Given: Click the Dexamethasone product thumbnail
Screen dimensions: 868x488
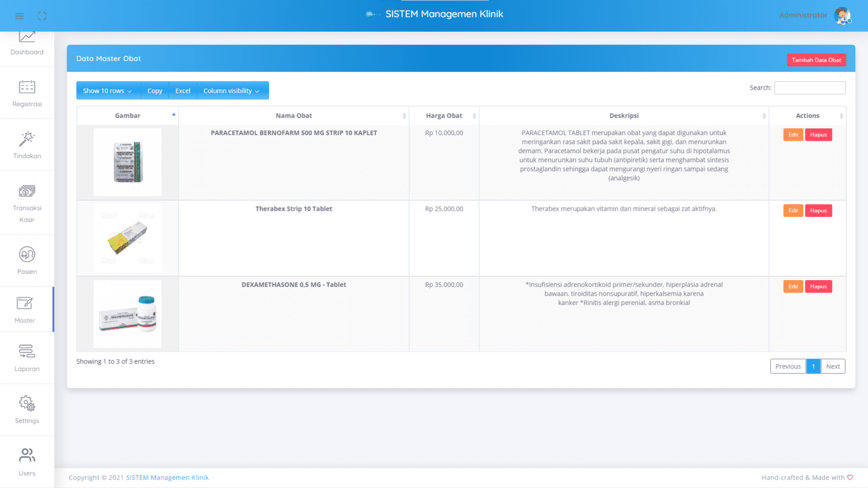Looking at the screenshot, I should point(127,314).
